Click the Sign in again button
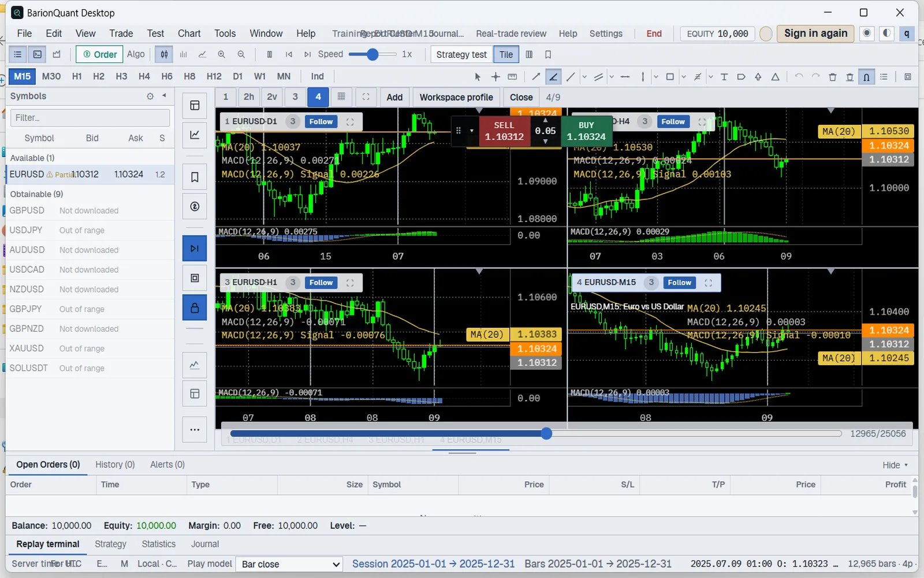Image resolution: width=924 pixels, height=578 pixels. [x=815, y=34]
